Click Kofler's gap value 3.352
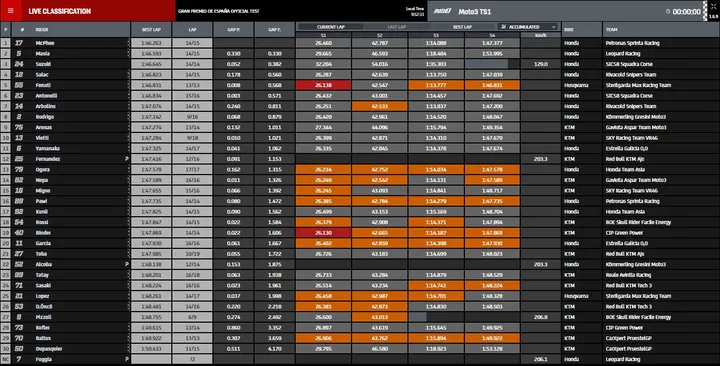Image resolution: width=720 pixels, height=366 pixels. (275, 328)
